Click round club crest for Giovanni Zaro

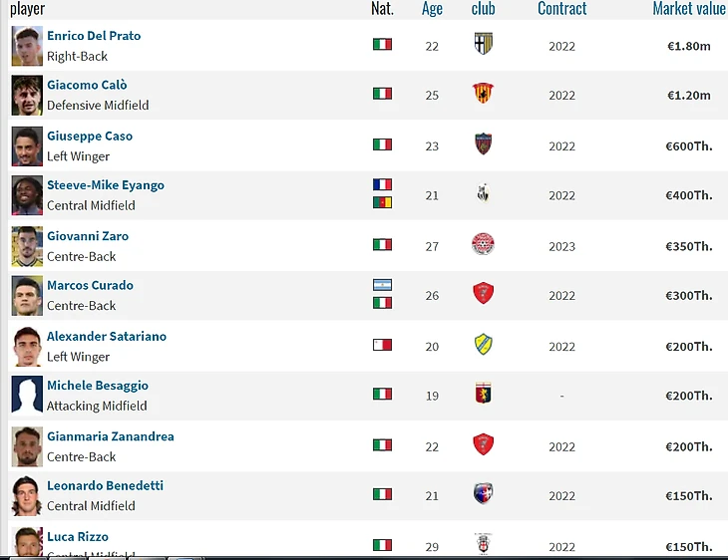tap(483, 244)
